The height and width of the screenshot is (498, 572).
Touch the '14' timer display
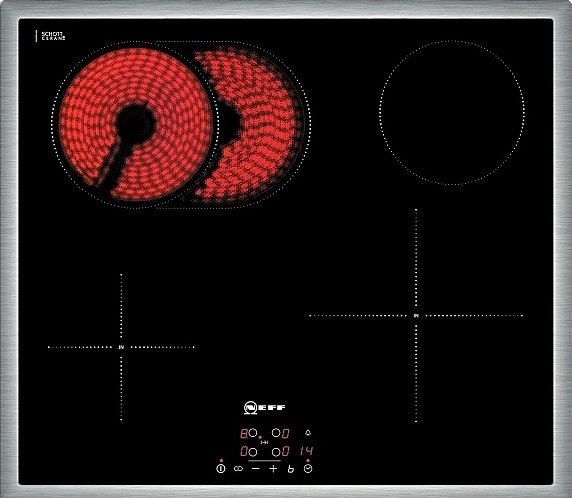[x=307, y=451]
